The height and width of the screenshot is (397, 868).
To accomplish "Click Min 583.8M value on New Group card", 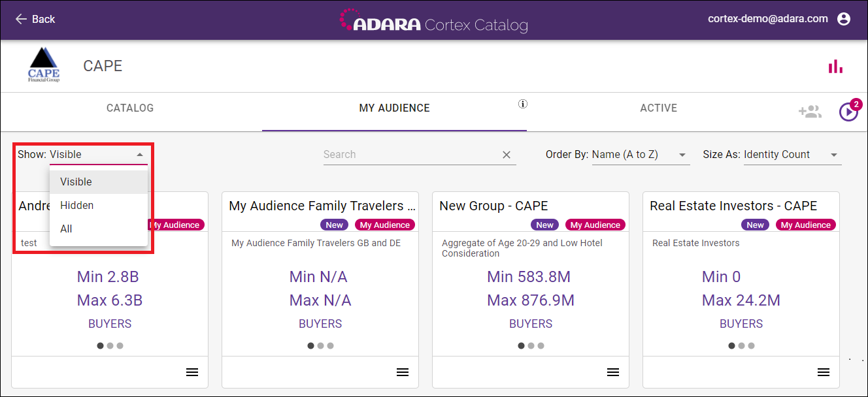I will click(529, 277).
